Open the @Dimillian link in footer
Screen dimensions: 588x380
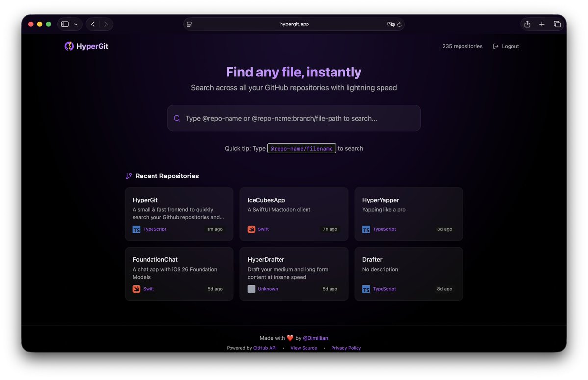315,338
